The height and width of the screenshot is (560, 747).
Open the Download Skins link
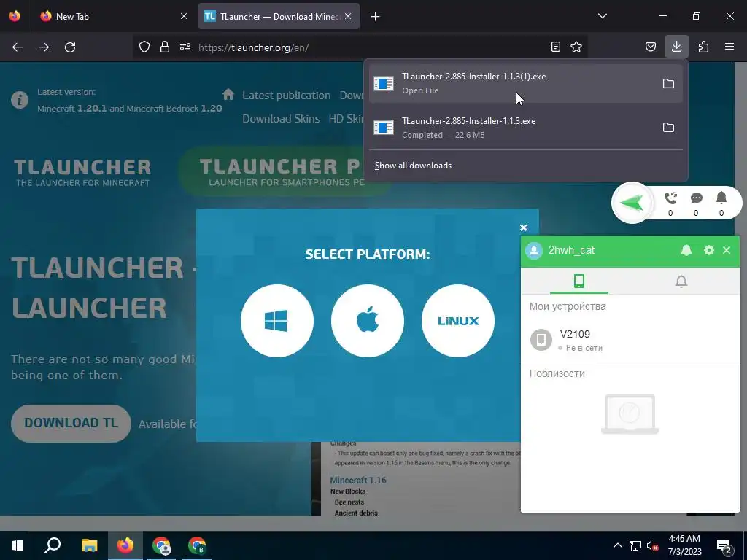tap(281, 119)
